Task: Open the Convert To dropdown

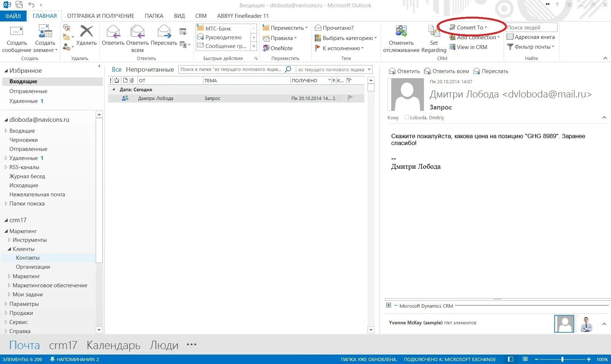Action: [x=468, y=27]
